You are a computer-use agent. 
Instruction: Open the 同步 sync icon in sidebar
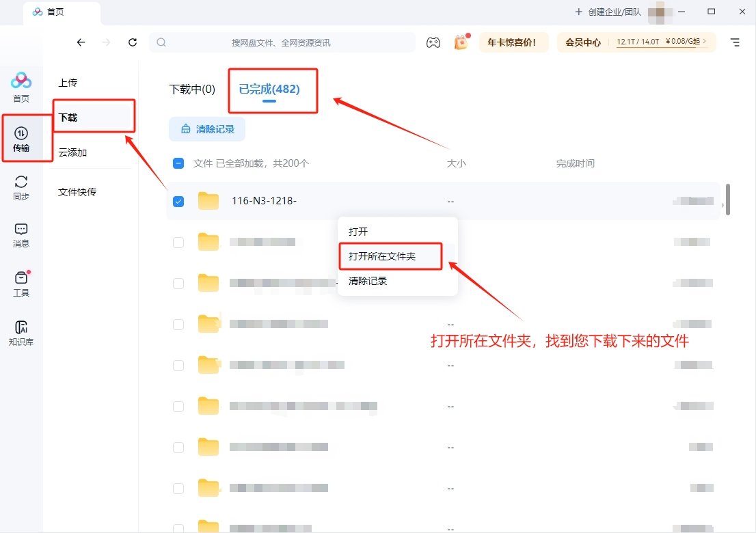tap(21, 186)
